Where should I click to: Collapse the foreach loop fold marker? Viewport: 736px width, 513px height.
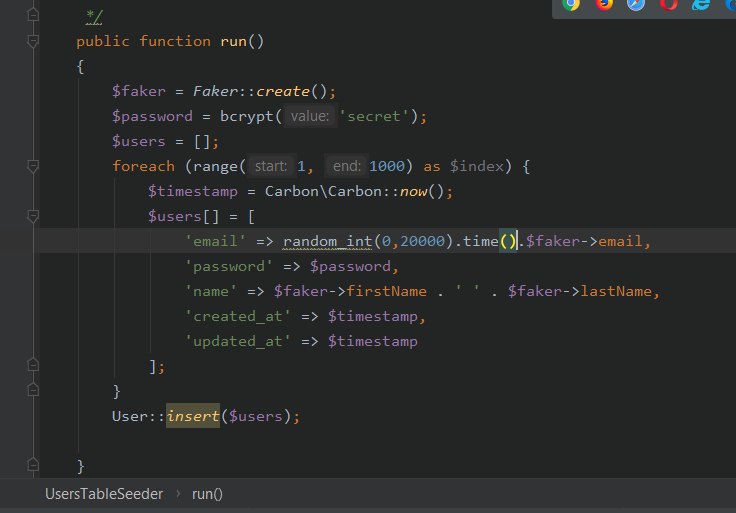[33, 166]
